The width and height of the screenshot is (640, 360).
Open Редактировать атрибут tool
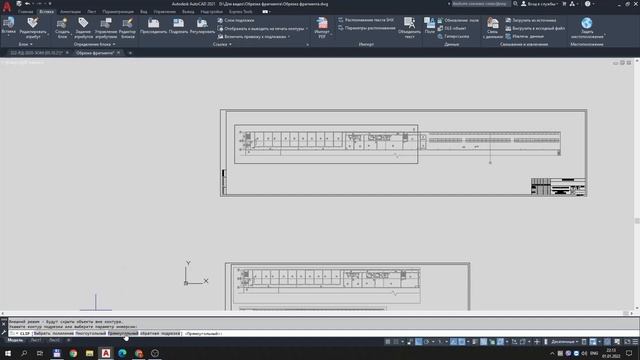coord(33,28)
